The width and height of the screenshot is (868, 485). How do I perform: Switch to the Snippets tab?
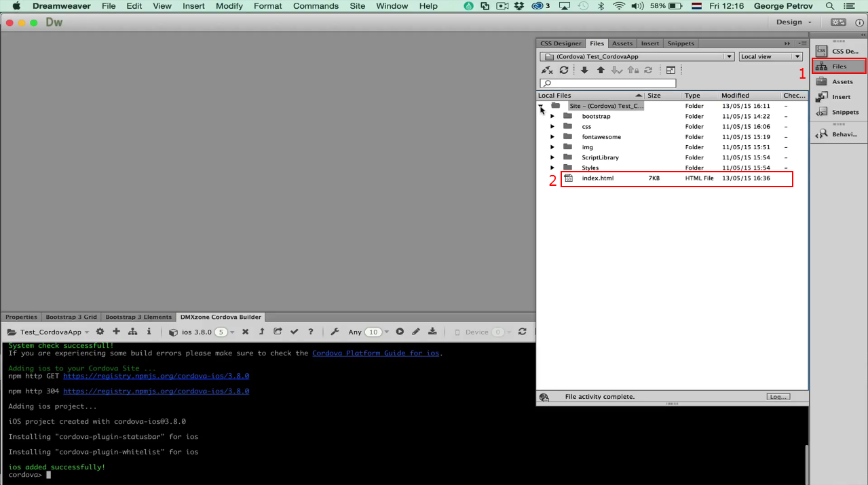[x=681, y=43]
